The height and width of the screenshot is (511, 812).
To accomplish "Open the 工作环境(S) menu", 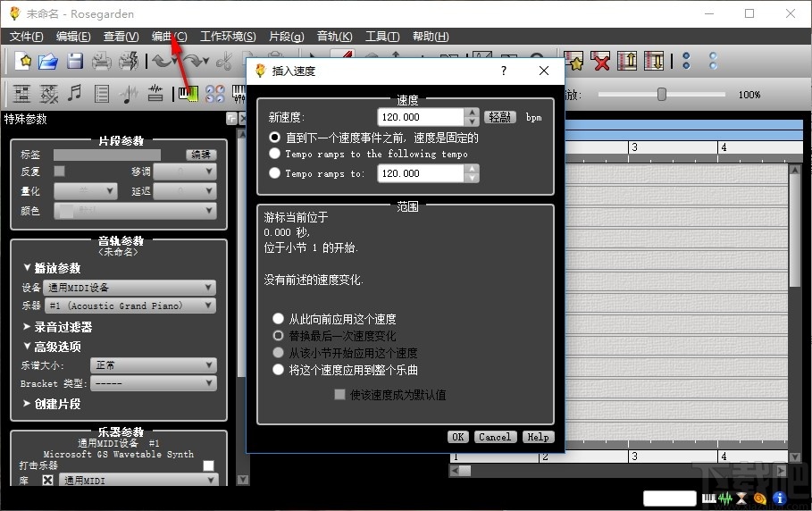I will tap(228, 37).
